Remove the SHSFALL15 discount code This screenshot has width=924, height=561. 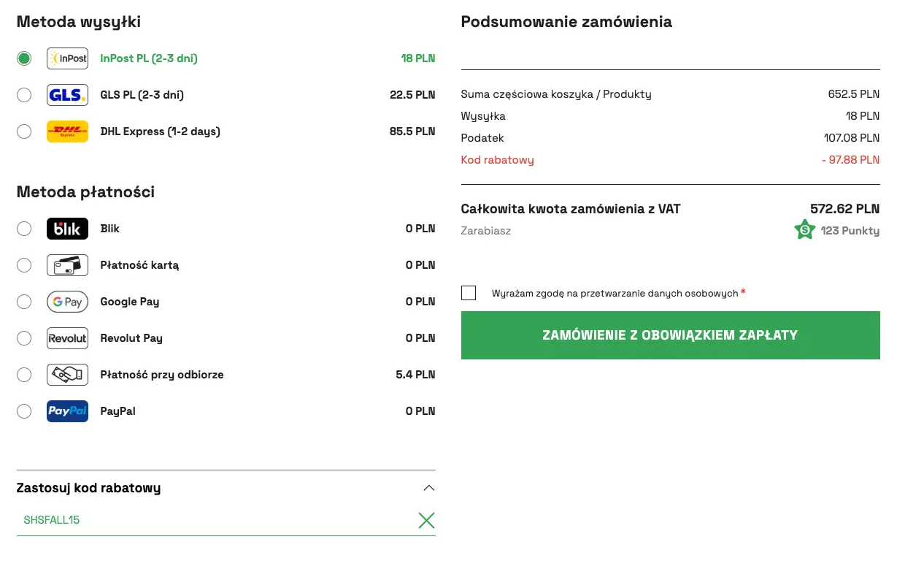[x=426, y=520]
